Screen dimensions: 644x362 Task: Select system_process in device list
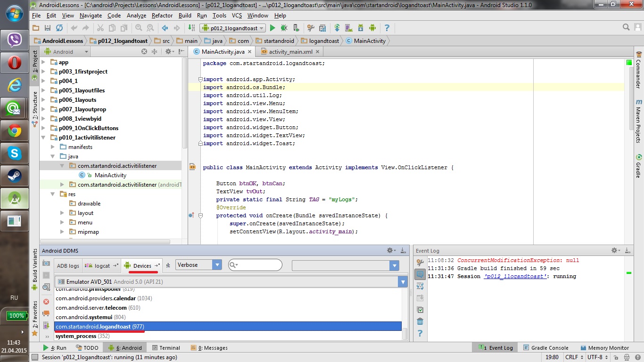(x=228, y=336)
